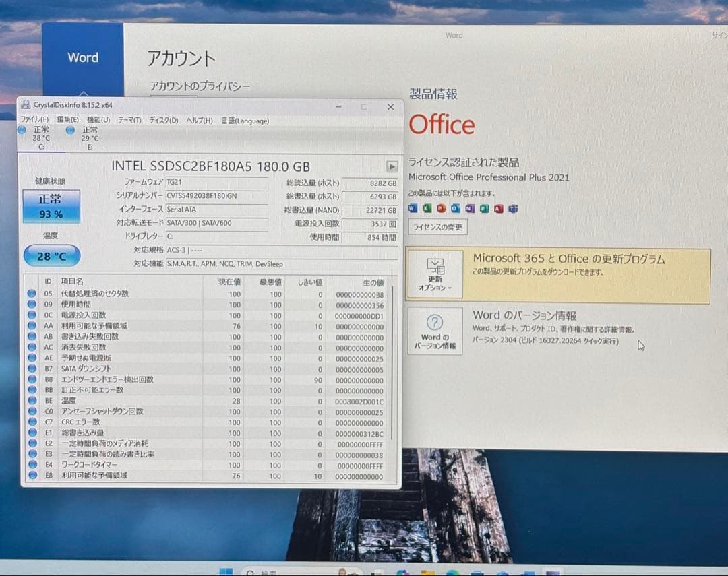Click the status icon of row E4 ワークロードタイマー
728x576 pixels.
point(32,464)
